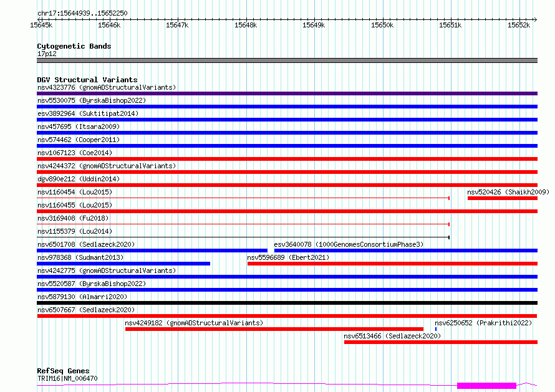Select the red nsv4249182 variant bar

pyautogui.click(x=274, y=329)
